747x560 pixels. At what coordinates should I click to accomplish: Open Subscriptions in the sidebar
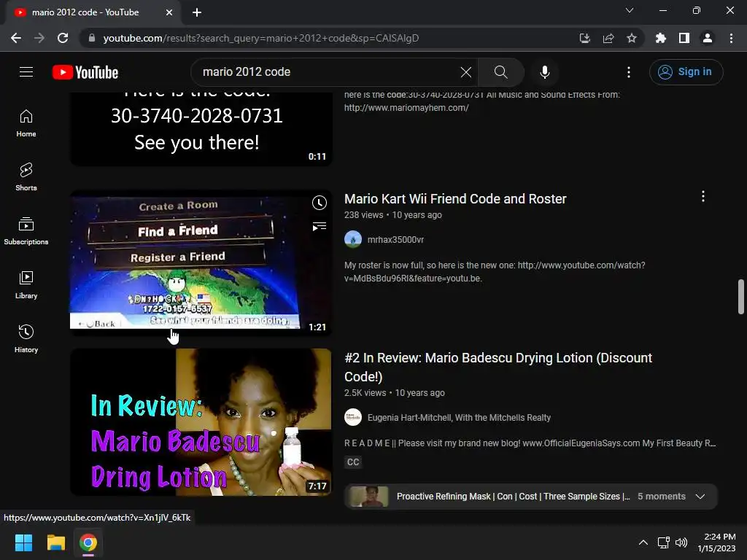click(x=26, y=231)
